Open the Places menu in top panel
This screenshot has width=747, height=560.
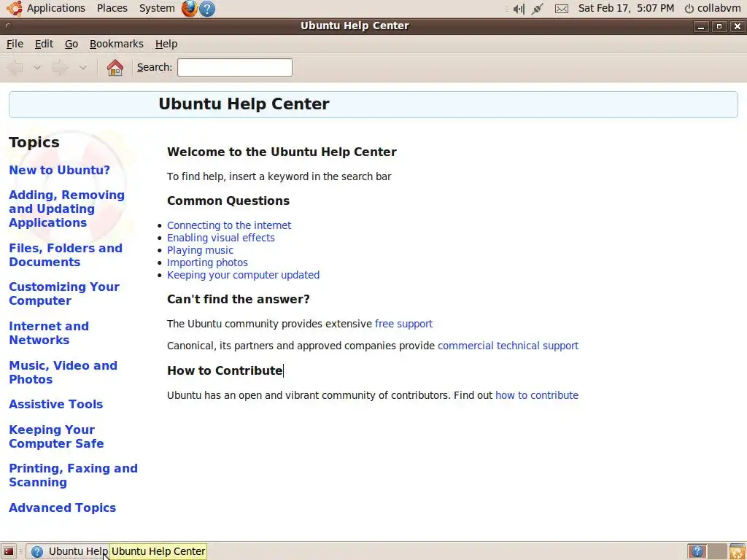click(112, 8)
